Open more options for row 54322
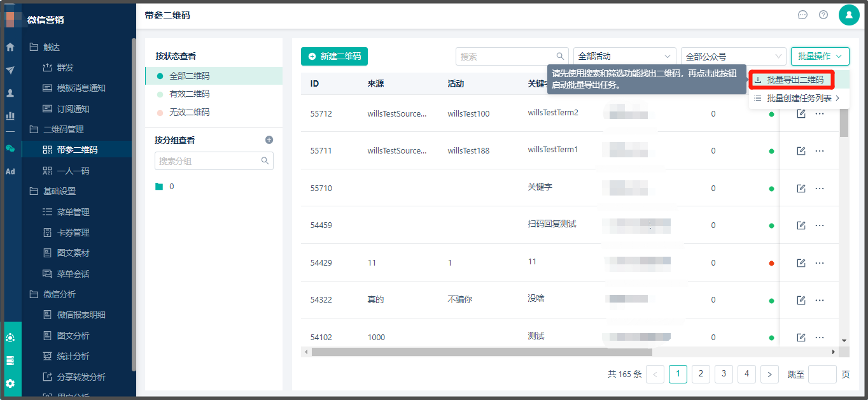Image resolution: width=868 pixels, height=400 pixels. [820, 300]
